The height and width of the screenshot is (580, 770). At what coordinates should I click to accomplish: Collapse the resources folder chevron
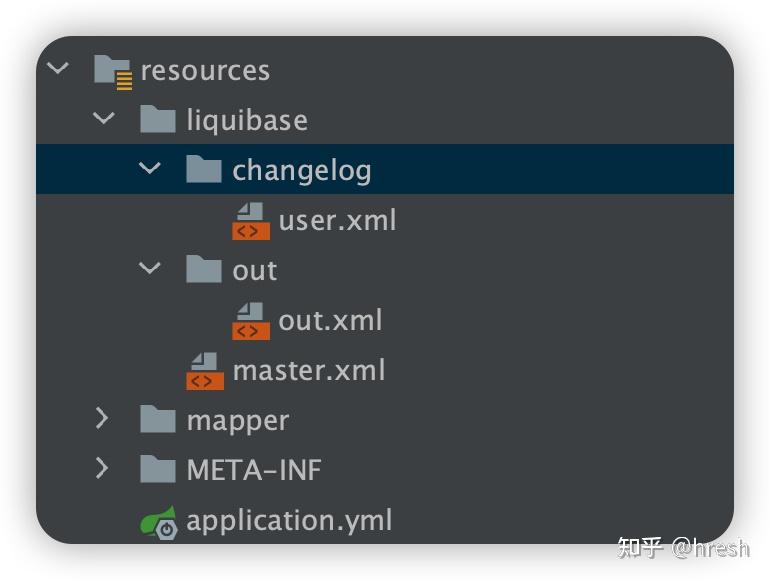58,69
